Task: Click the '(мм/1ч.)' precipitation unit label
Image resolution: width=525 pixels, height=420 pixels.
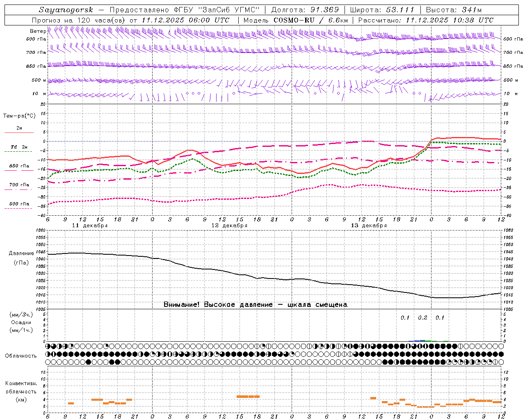Action: 21,330
